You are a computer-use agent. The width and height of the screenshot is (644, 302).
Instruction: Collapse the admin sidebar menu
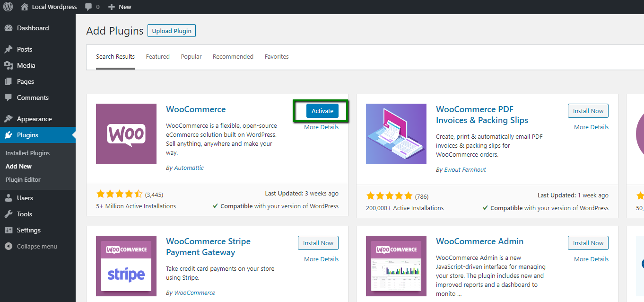coord(38,246)
